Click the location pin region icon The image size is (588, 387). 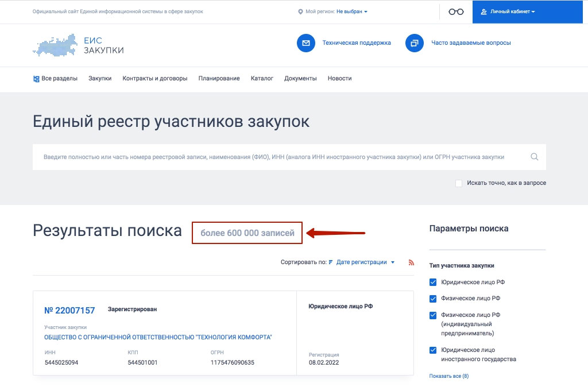[x=300, y=11]
